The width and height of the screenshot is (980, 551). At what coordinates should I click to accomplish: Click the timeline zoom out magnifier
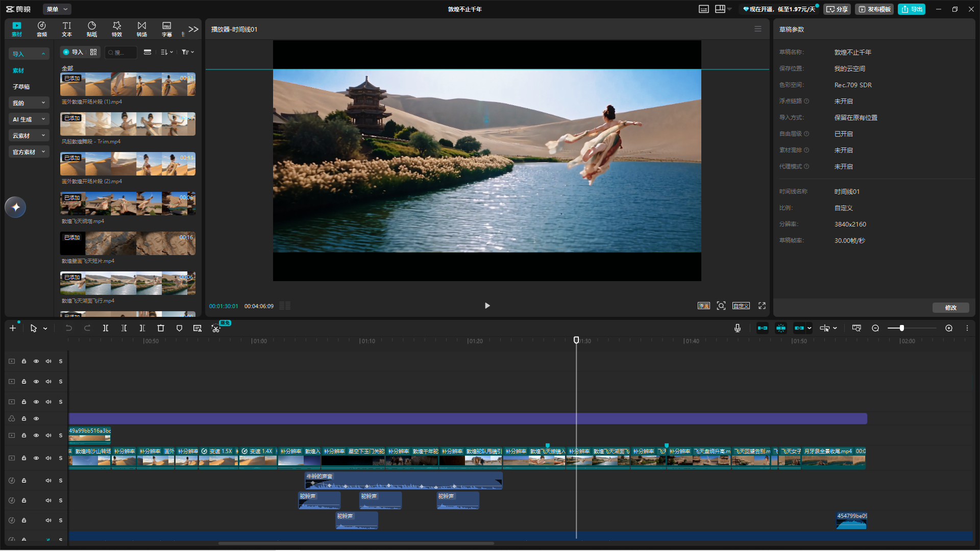coord(875,328)
